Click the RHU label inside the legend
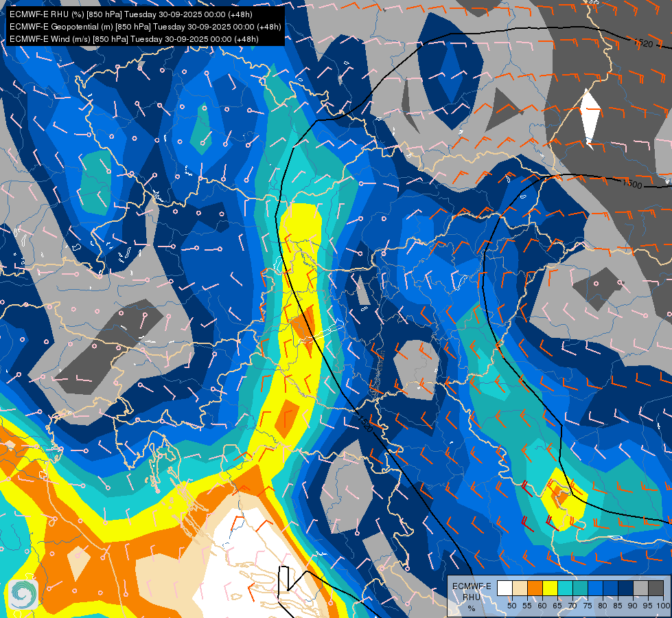Viewport: 672px width, 618px height. tap(472, 597)
